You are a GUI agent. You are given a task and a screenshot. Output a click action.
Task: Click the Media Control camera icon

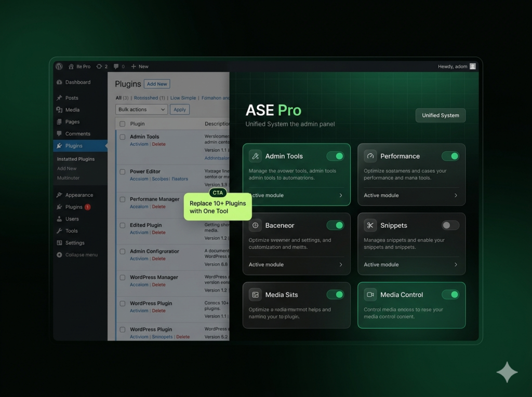(x=370, y=295)
